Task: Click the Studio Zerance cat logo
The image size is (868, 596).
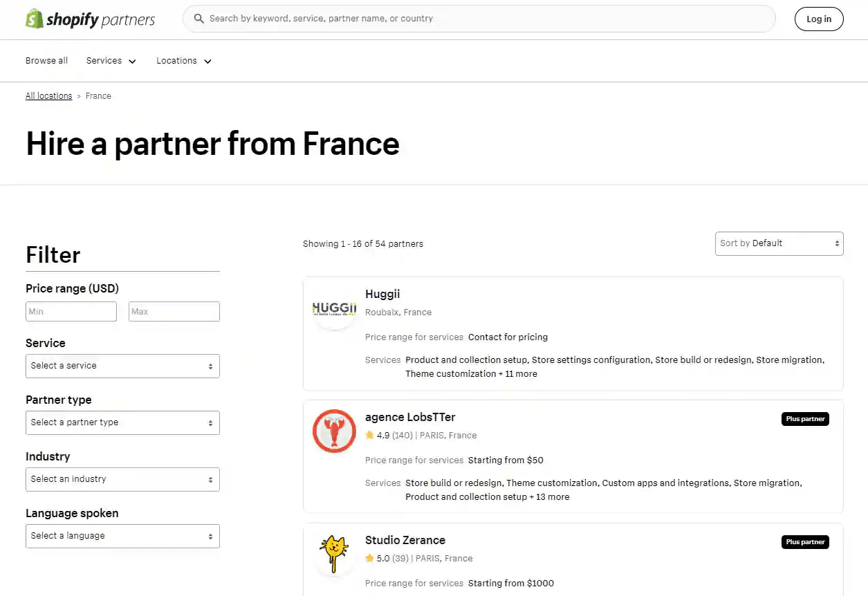Action: tap(335, 554)
